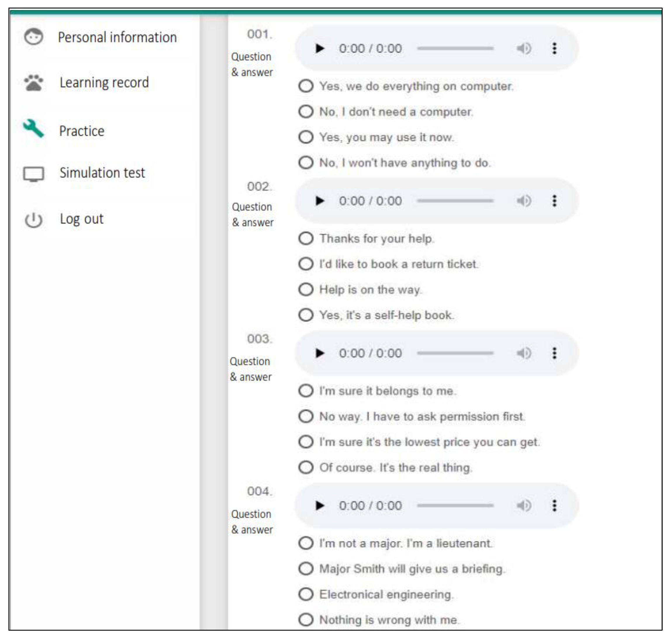This screenshot has width=672, height=640.
Task: Click the Log out link
Action: tap(82, 219)
